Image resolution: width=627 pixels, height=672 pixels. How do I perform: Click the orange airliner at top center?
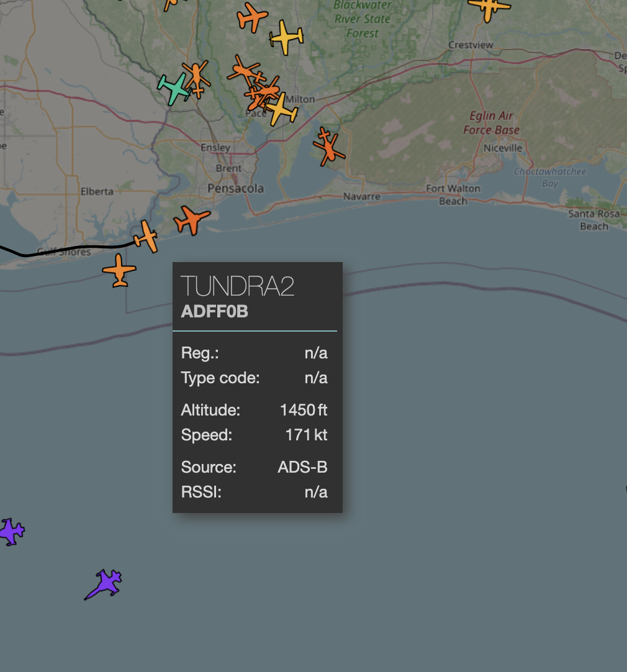coord(252,17)
